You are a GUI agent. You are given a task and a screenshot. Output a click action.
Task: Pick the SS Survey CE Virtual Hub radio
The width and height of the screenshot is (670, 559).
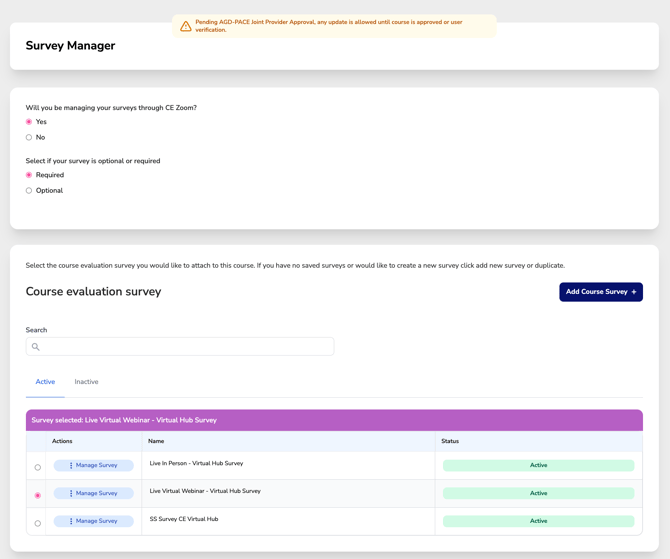[38, 523]
